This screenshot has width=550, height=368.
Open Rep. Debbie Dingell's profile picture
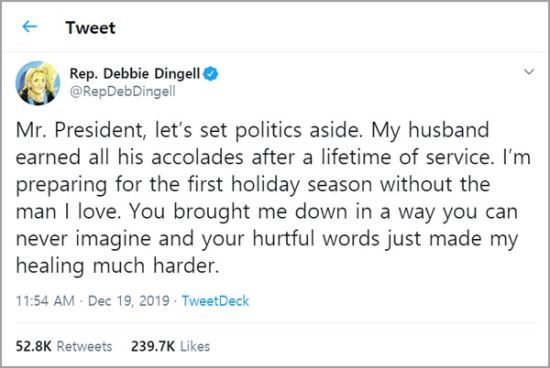pyautogui.click(x=38, y=83)
